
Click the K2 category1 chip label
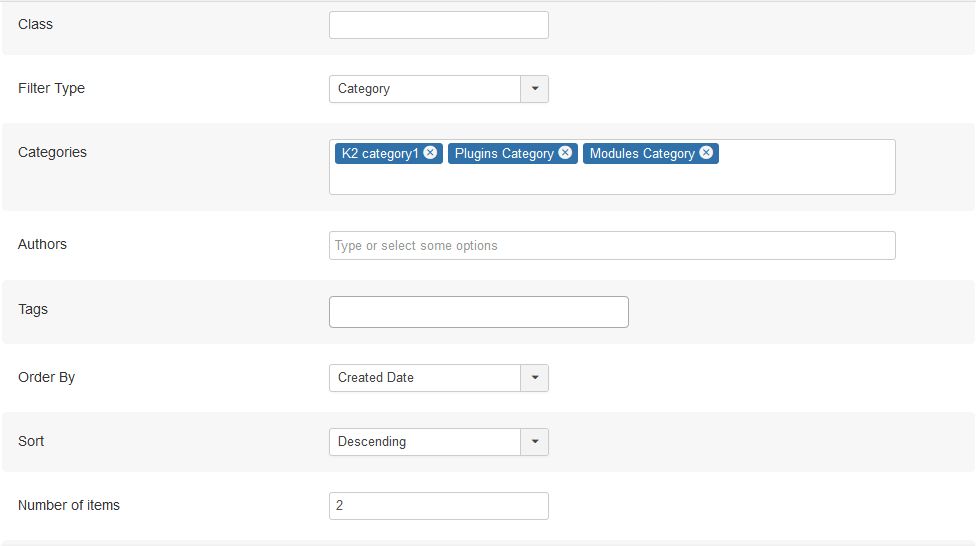380,154
